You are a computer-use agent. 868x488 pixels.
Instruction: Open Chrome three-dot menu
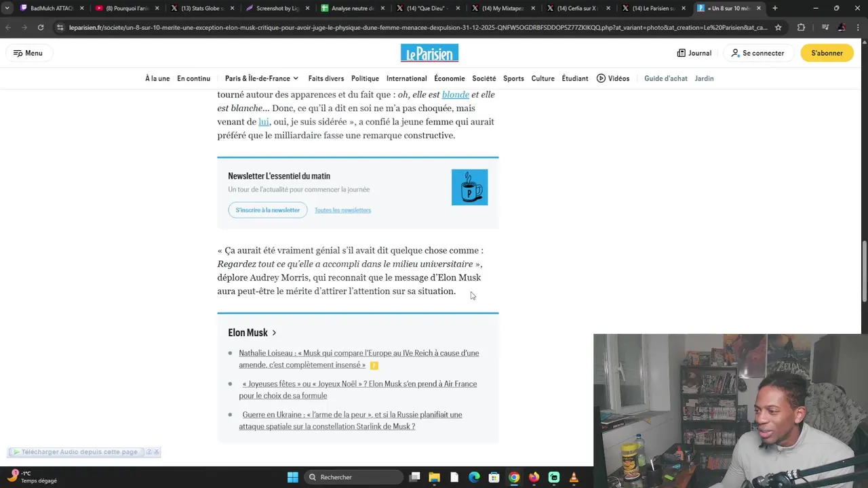pos(859,27)
